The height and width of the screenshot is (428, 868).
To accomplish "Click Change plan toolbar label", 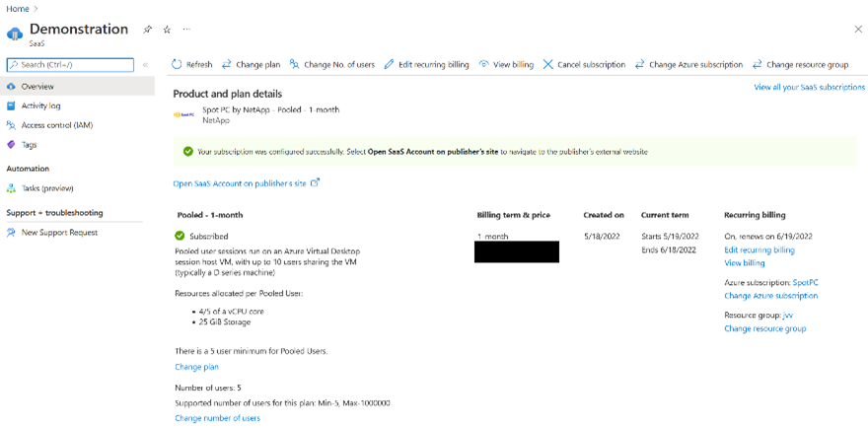I will pyautogui.click(x=258, y=65).
